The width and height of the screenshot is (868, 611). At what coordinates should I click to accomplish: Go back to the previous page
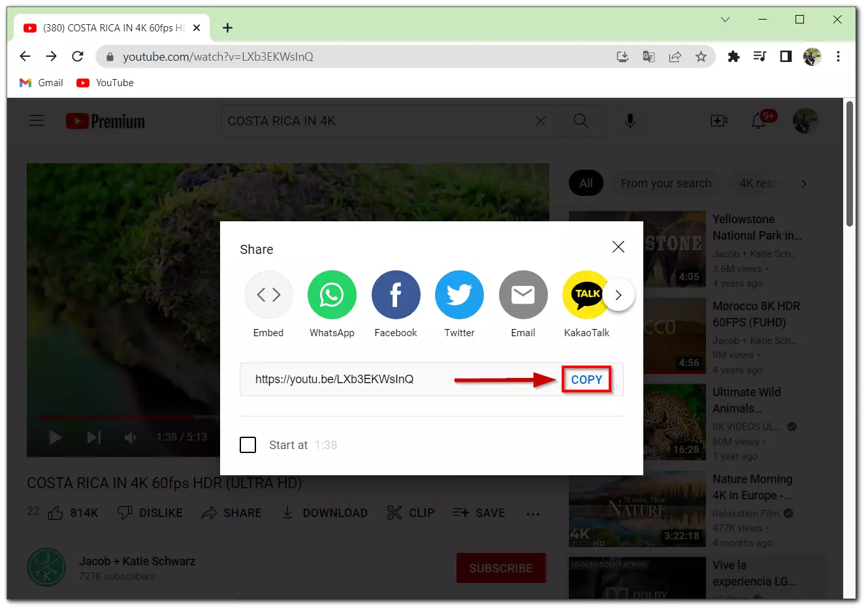click(25, 57)
